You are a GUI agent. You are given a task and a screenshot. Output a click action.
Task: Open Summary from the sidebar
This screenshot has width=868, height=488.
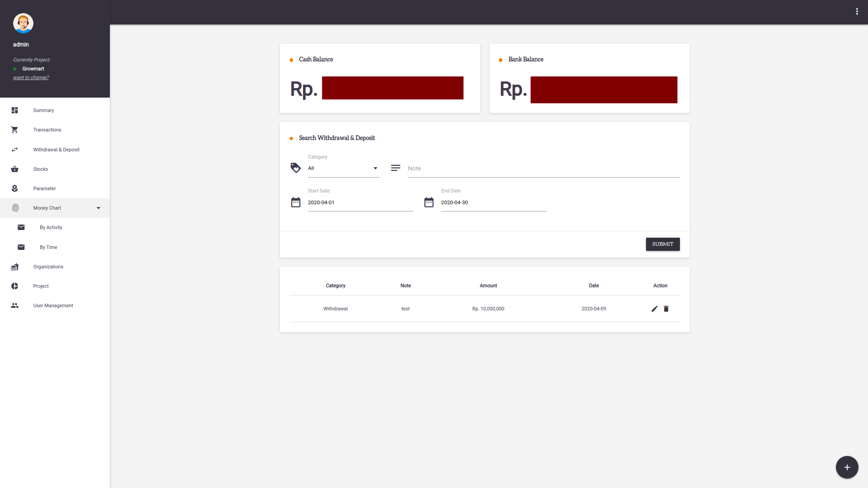point(43,110)
